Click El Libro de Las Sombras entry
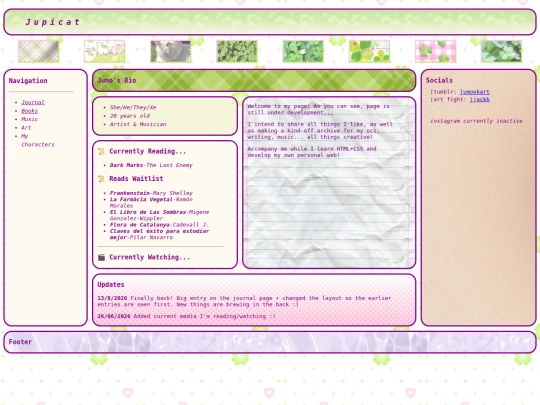The width and height of the screenshot is (540, 405). 159,215
